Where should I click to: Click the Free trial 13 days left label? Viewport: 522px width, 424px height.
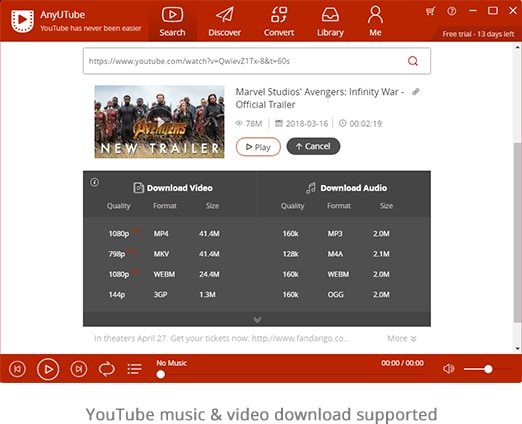478,34
